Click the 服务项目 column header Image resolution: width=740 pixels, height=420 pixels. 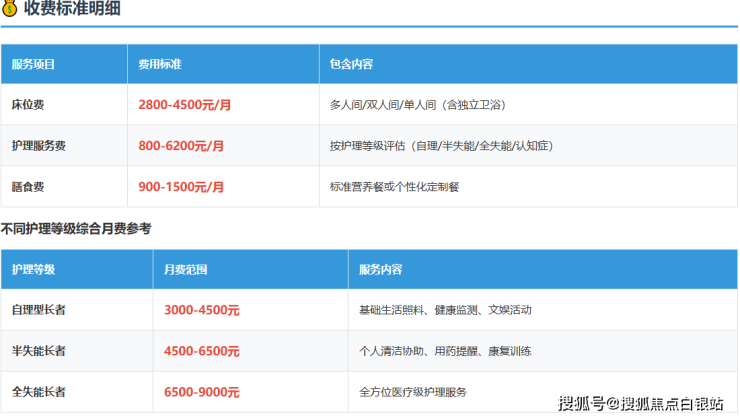(x=33, y=64)
